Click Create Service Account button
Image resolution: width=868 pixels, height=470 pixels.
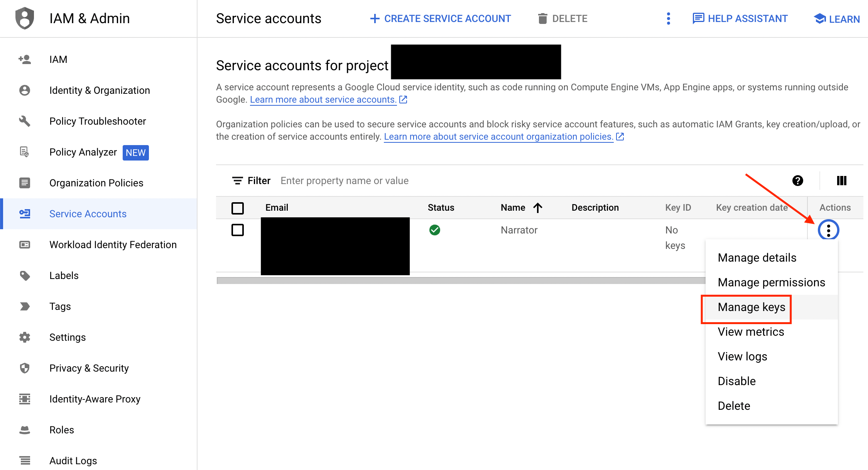[441, 19]
